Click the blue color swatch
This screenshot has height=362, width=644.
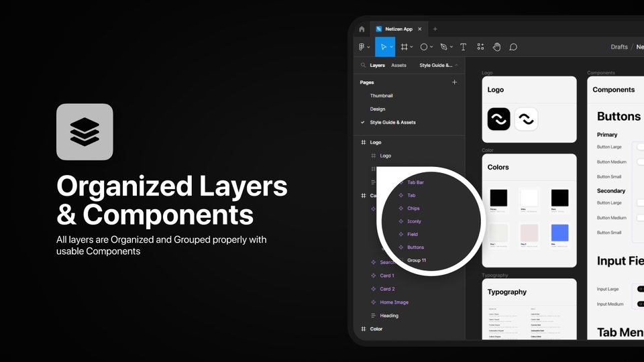[559, 233]
